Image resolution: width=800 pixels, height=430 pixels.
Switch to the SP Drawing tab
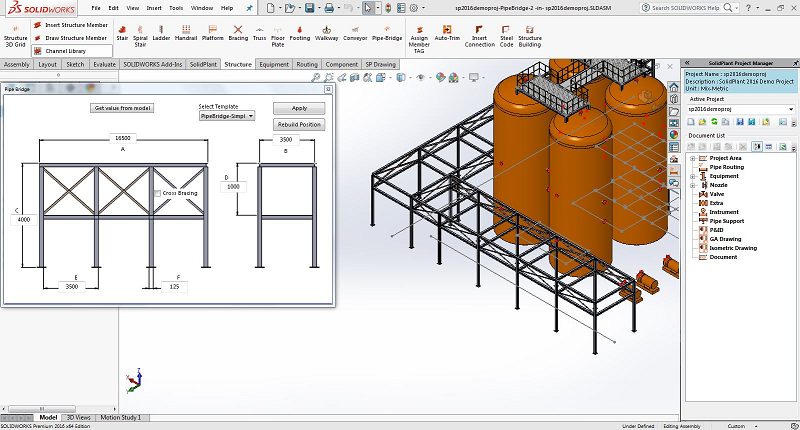[380, 64]
